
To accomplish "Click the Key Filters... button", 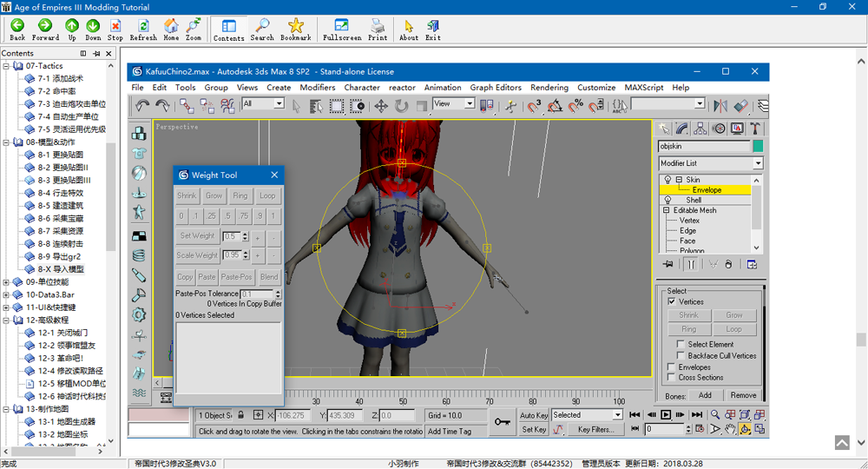I will point(595,429).
